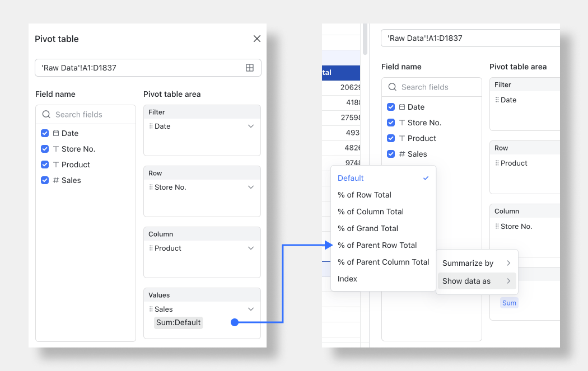
Task: Toggle the Product checkbox in right panel
Action: click(391, 139)
